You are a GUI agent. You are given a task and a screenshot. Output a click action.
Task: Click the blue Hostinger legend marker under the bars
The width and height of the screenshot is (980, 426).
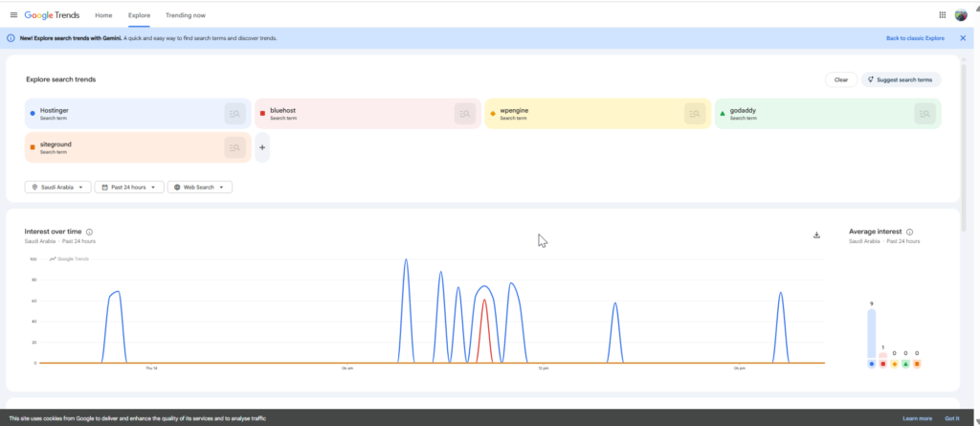871,364
